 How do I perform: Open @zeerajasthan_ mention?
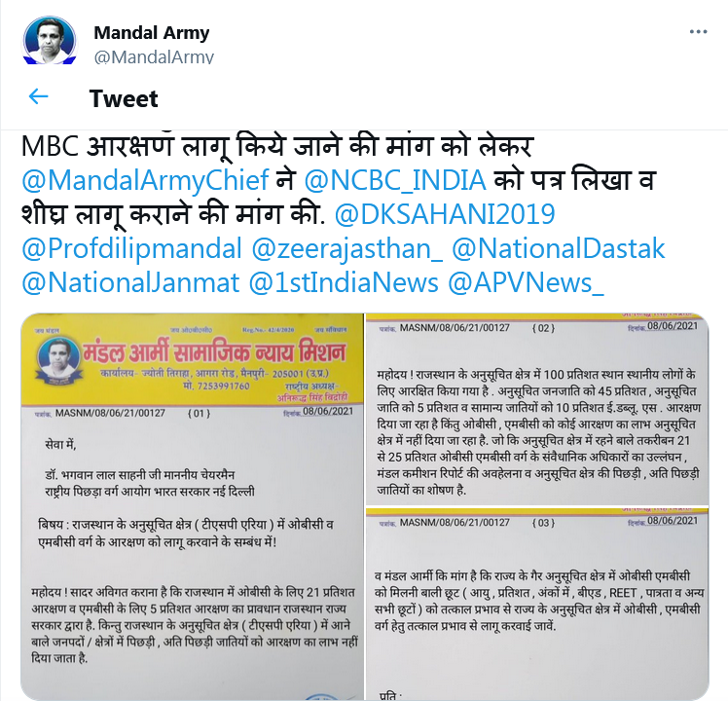346,248
